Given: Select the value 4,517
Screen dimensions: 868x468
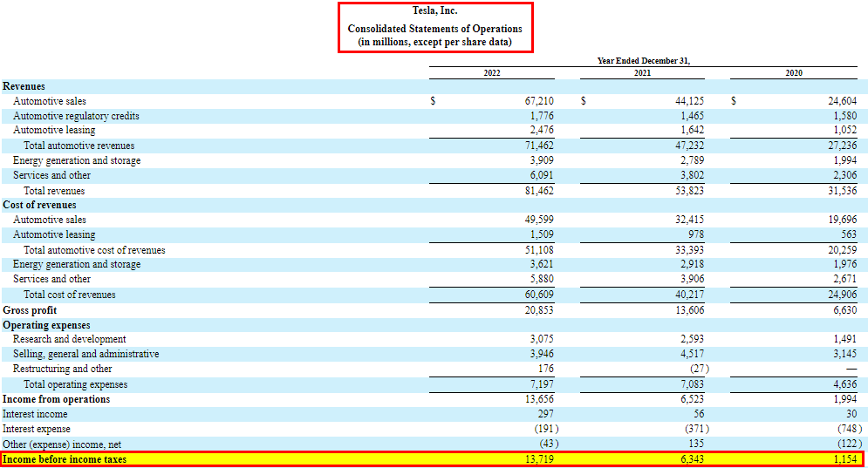Looking at the screenshot, I should [692, 354].
